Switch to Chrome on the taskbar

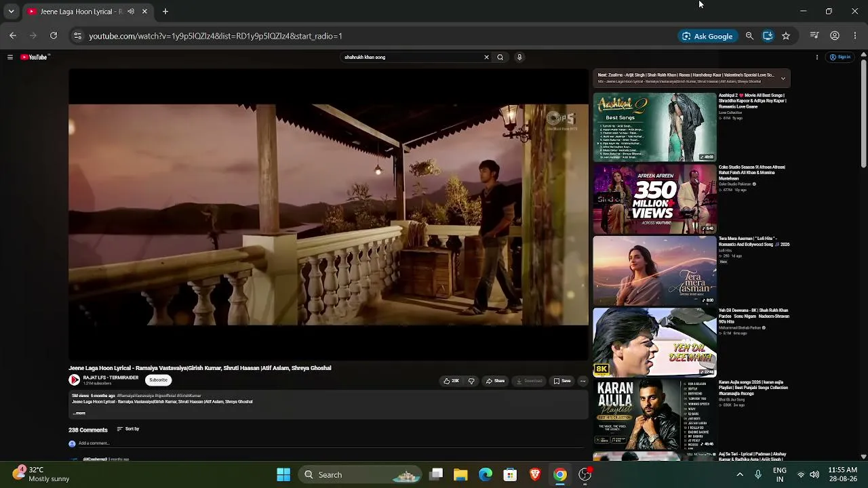[x=560, y=474]
